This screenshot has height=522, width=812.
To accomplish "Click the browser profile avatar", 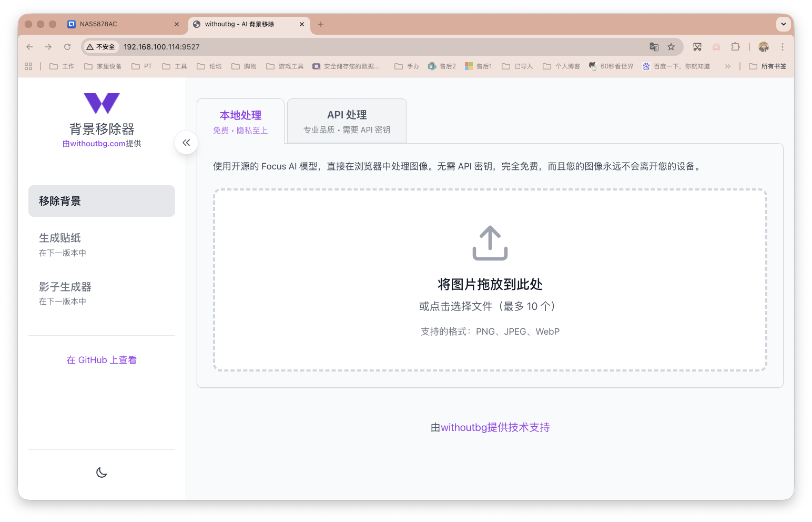I will point(764,47).
